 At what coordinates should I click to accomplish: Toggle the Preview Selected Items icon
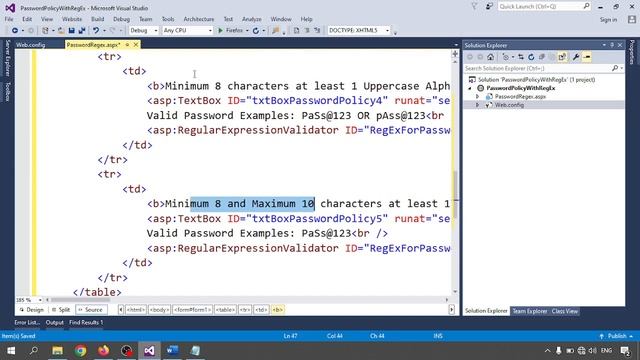pyautogui.click(x=587, y=57)
